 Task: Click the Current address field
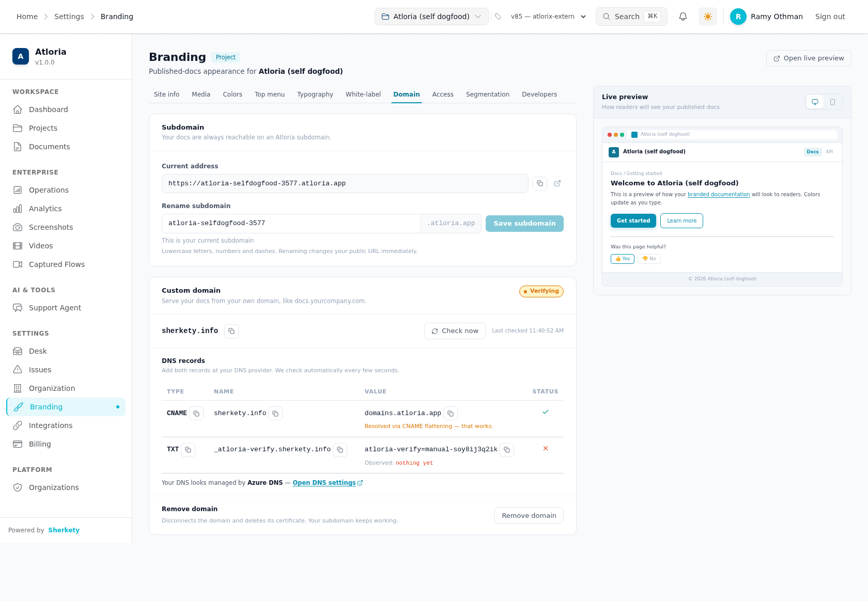(345, 183)
